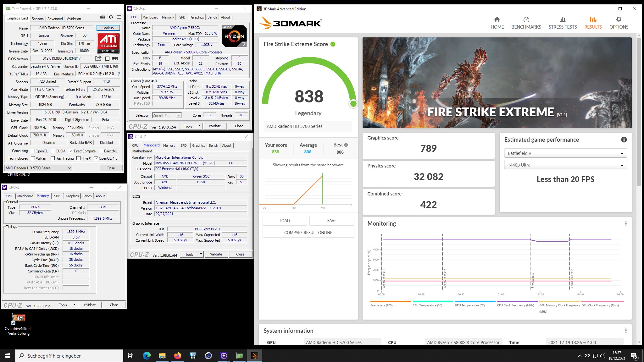Open Task View in the taskbar

[x=131, y=356]
